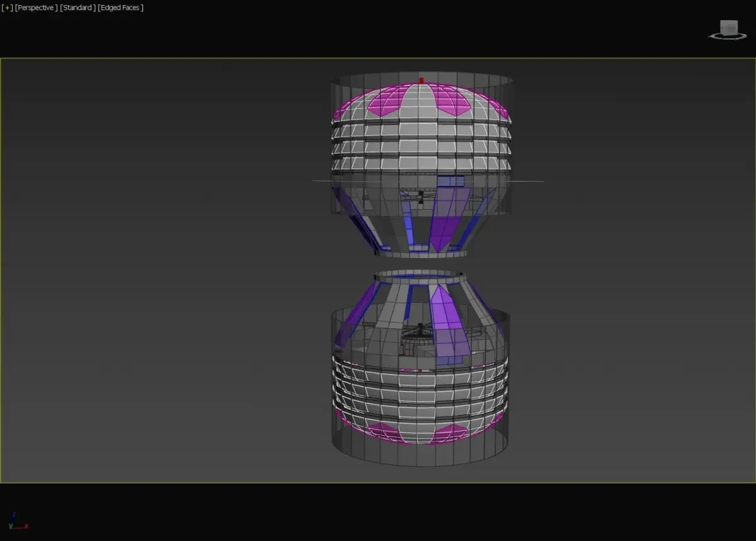Screen dimensions: 756x541
Task: Click the red vertex atop the model
Action: [x=421, y=80]
